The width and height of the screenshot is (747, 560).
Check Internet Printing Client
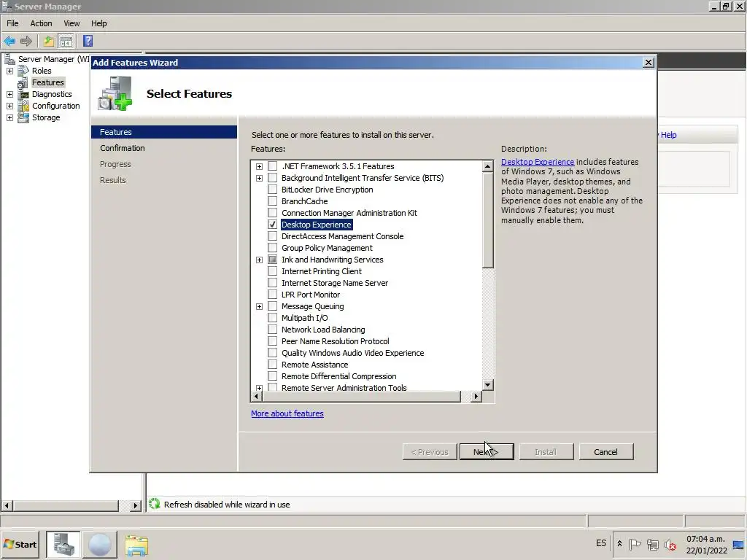[273, 271]
